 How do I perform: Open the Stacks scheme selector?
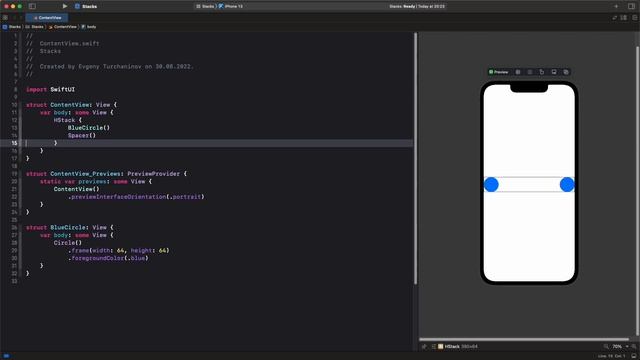[205, 6]
